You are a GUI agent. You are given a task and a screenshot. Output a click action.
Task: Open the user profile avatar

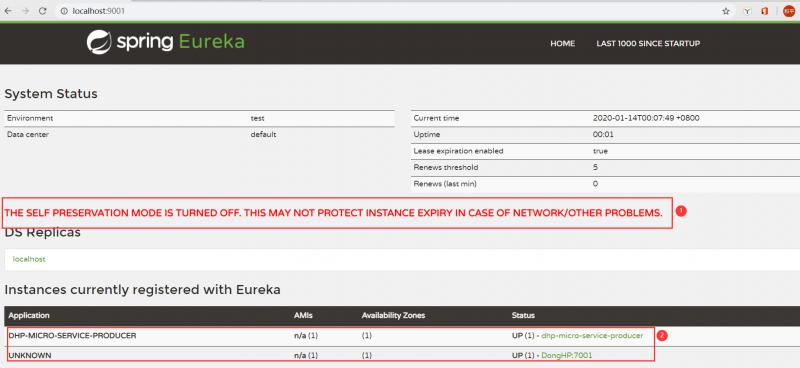point(789,11)
